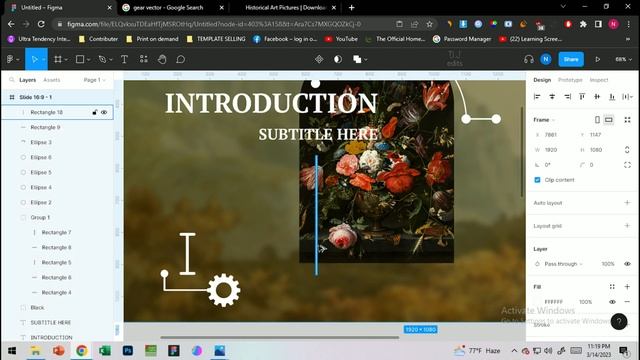
Task: Add Auto layout with plus button
Action: [627, 202]
